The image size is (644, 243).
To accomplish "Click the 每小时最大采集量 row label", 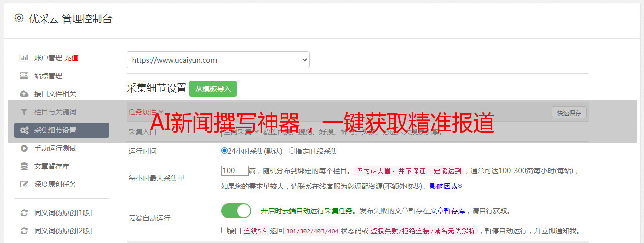I will point(157,178).
